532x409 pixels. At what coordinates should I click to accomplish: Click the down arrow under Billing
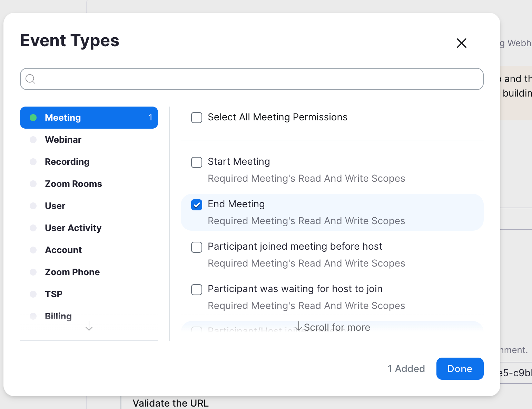(x=89, y=326)
